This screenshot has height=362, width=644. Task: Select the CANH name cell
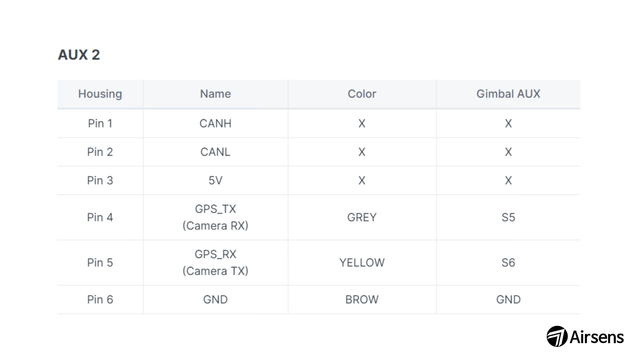[215, 123]
